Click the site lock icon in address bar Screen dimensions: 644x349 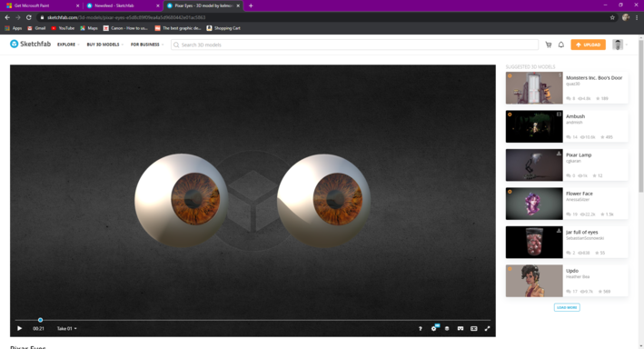[x=42, y=17]
